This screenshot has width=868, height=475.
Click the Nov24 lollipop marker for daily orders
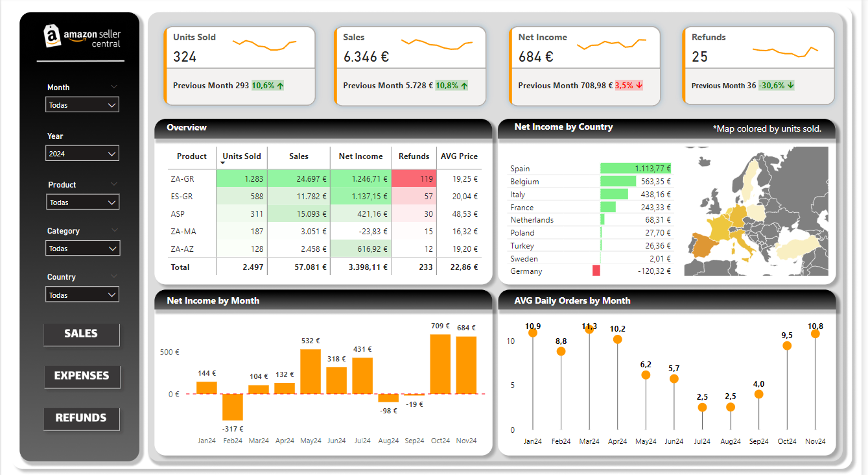[x=815, y=334]
